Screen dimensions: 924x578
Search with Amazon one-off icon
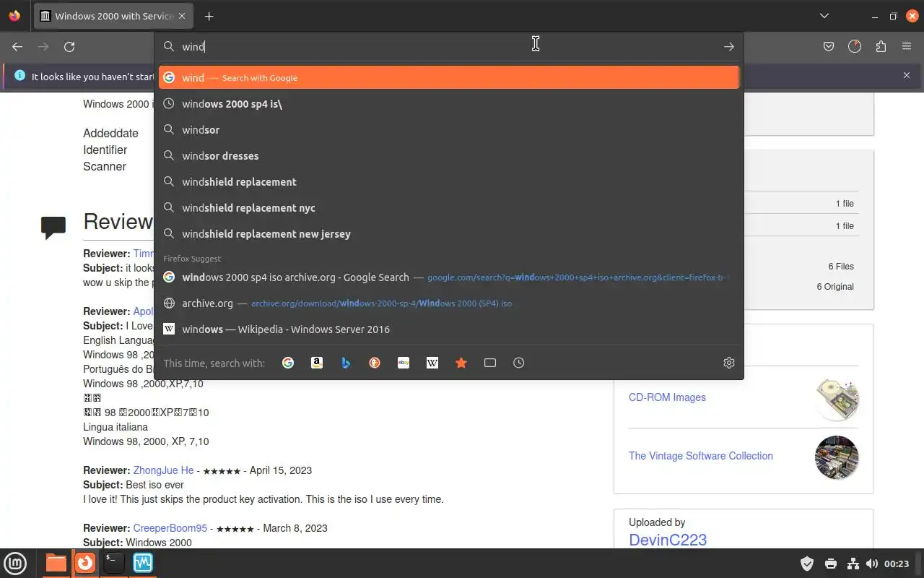[x=317, y=363]
